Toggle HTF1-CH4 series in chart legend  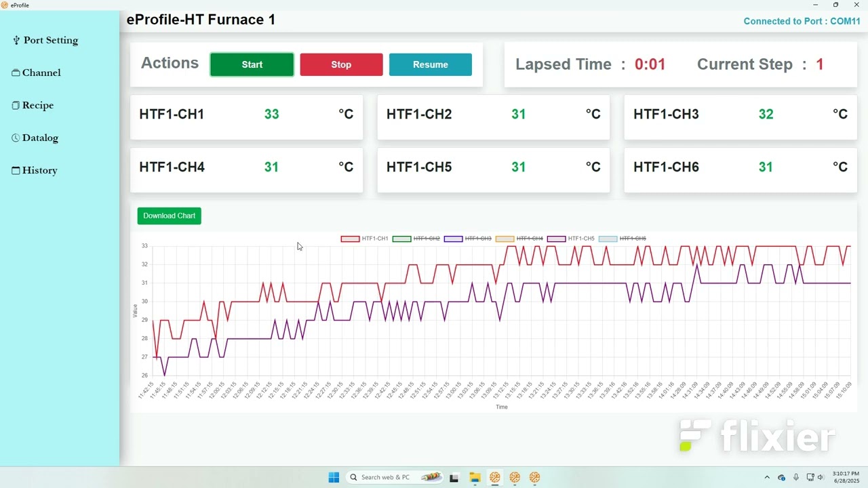point(519,239)
